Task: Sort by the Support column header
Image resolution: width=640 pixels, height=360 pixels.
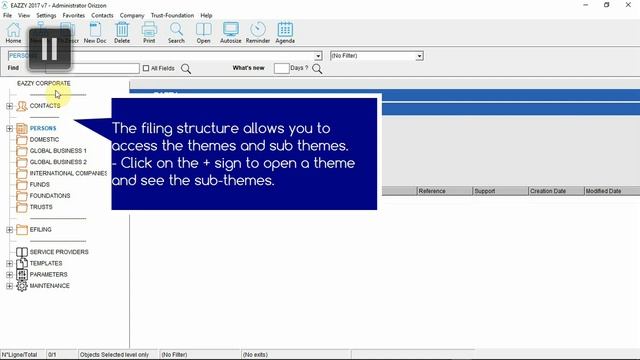Action: pos(500,191)
